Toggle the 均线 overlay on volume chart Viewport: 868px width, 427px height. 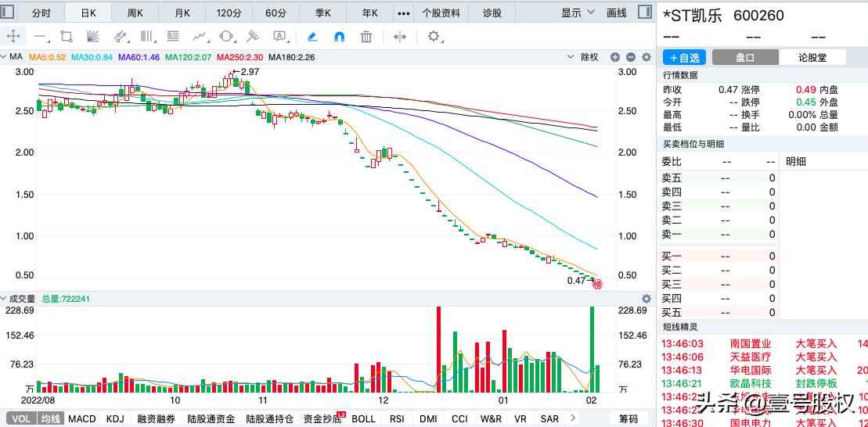point(52,418)
